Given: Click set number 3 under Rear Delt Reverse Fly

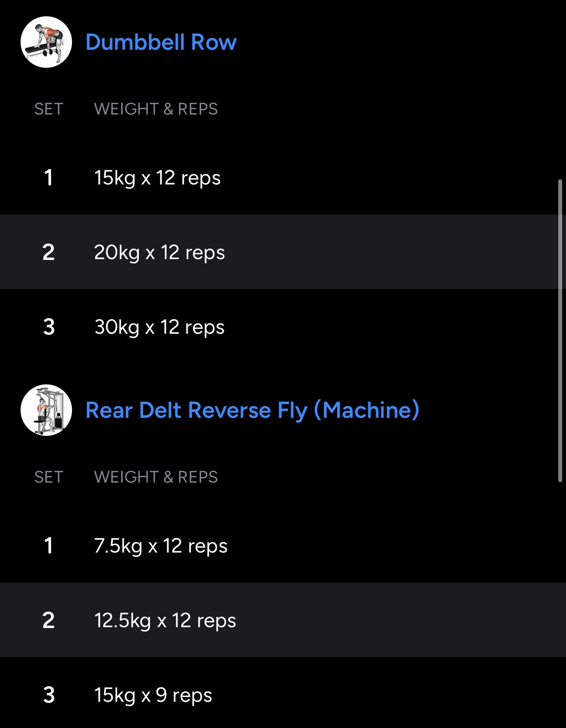Looking at the screenshot, I should (49, 695).
